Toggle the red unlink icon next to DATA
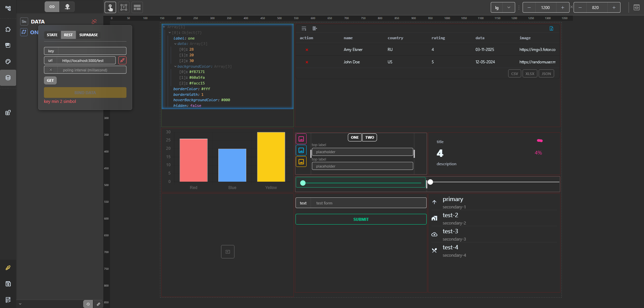Viewport: 644px width, 308px height. click(x=94, y=21)
